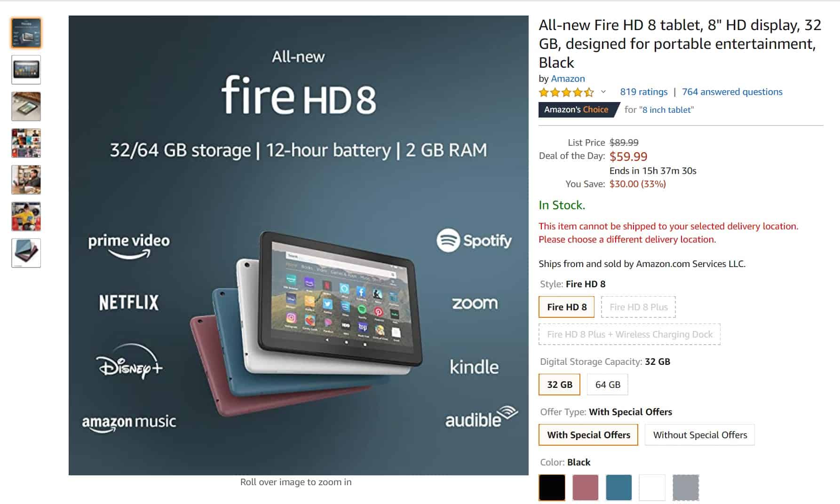Click the Amazon brand link
Viewport: 840px width, 504px height.
[x=568, y=79]
